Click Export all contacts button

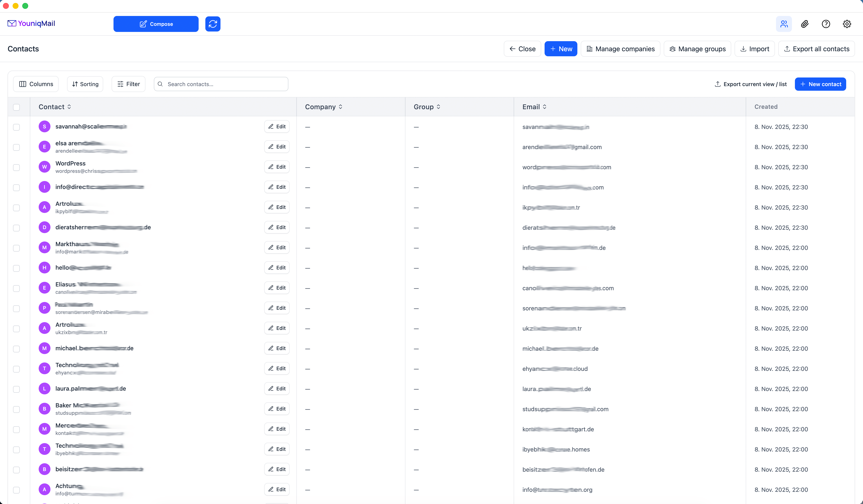[x=816, y=49]
